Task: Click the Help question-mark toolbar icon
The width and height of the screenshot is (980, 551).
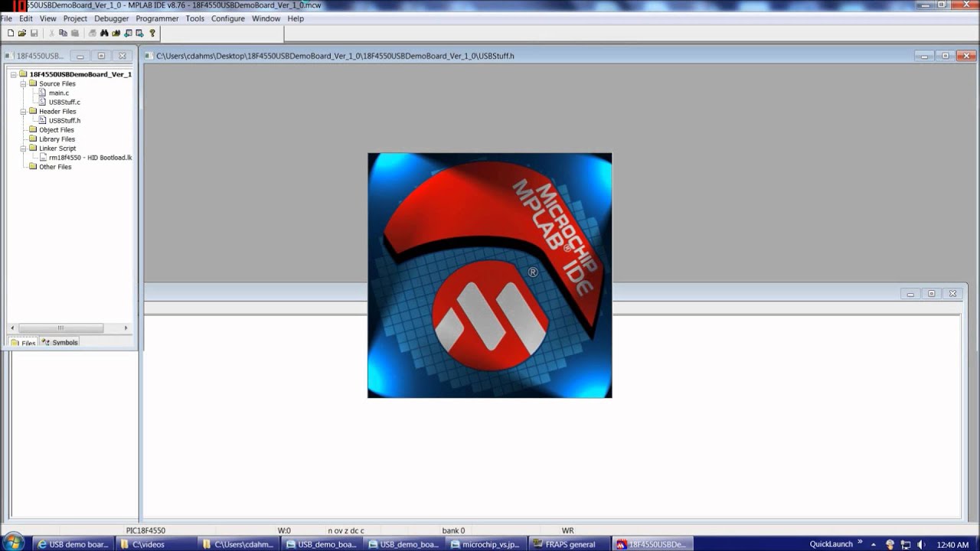Action: (152, 33)
